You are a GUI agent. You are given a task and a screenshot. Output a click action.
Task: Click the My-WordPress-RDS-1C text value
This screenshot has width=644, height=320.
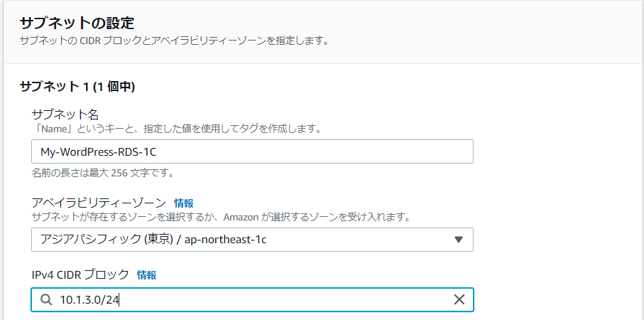(99, 151)
